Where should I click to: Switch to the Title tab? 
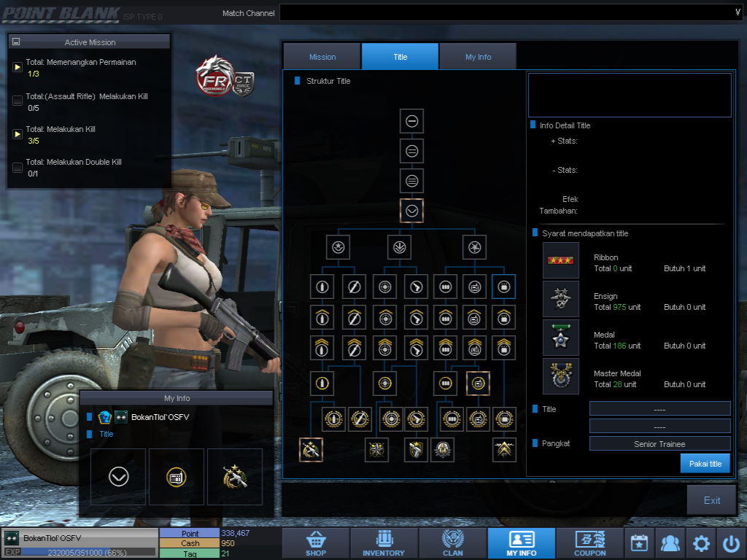click(400, 57)
